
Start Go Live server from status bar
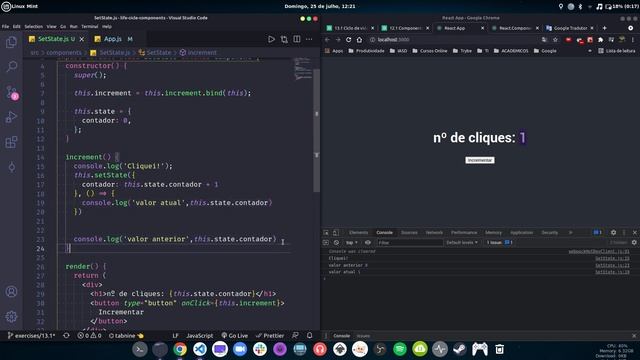[235, 336]
